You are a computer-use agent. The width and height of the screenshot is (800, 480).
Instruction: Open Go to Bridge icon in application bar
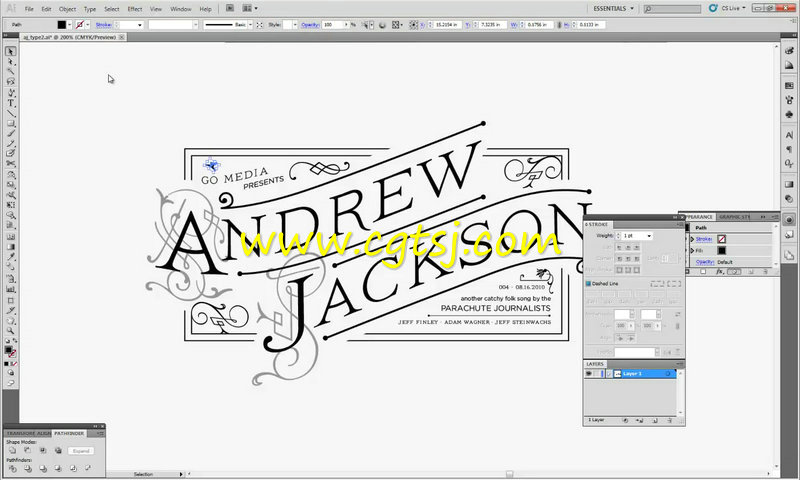coord(230,8)
